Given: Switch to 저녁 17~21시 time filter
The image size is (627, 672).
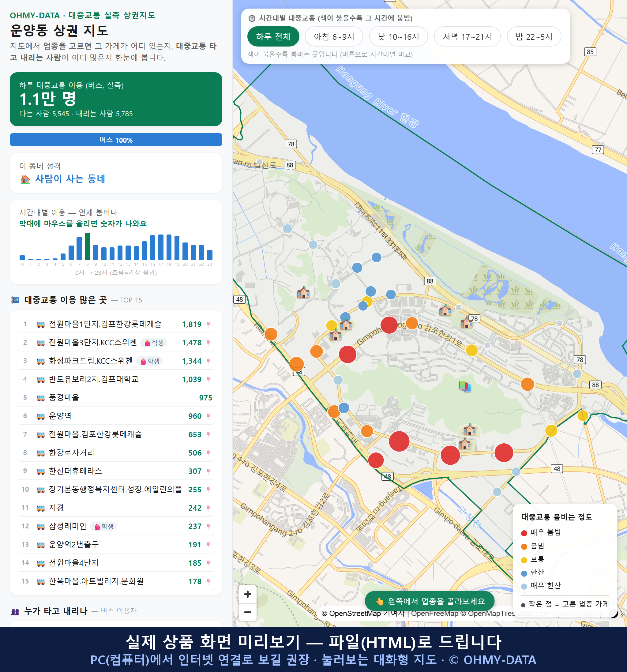Looking at the screenshot, I should (467, 36).
